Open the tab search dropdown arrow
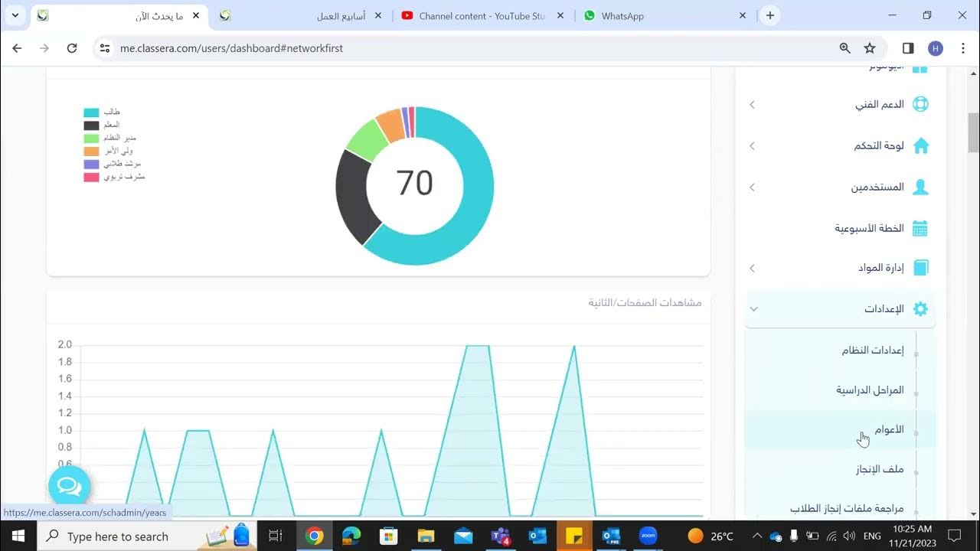The width and height of the screenshot is (980, 551). click(x=15, y=15)
